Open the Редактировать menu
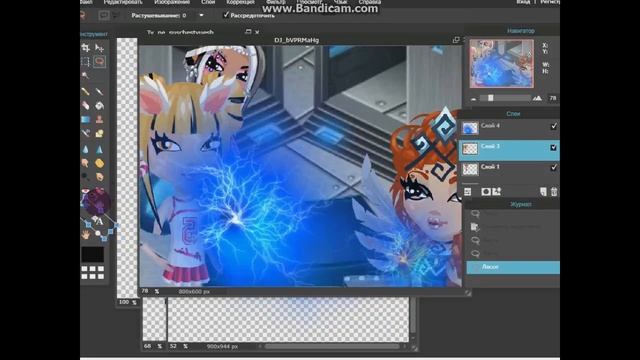640x360 pixels. point(122,2)
